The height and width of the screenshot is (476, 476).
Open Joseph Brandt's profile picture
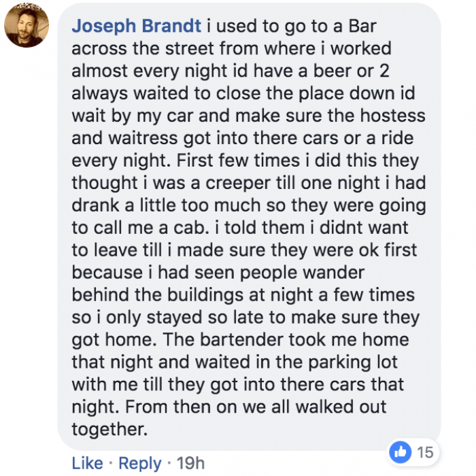tap(27, 25)
